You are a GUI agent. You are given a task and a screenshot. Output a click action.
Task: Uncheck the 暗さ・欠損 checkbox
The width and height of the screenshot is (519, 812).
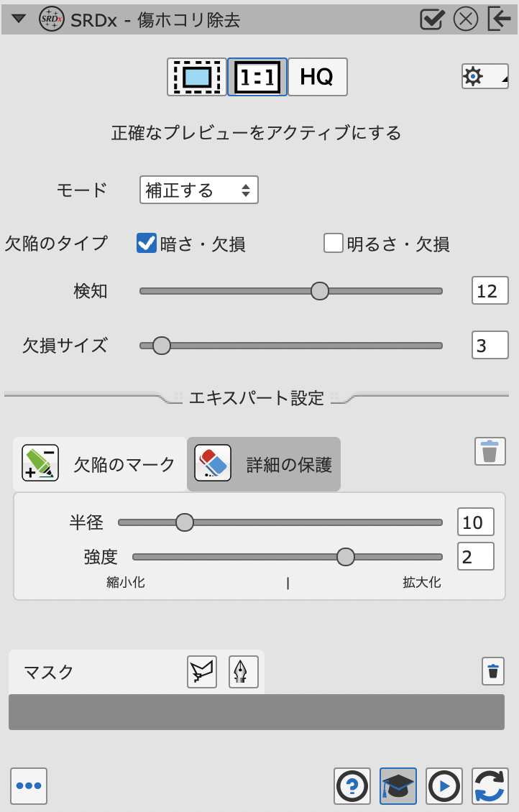147,244
